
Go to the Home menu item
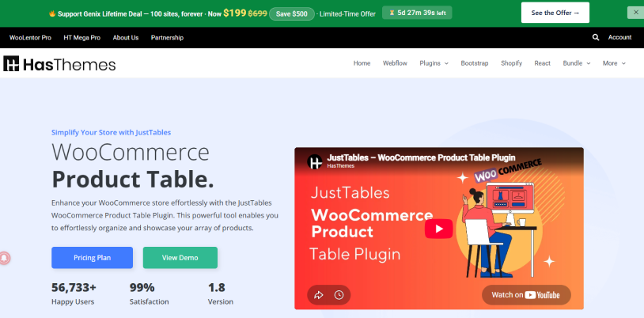[362, 63]
